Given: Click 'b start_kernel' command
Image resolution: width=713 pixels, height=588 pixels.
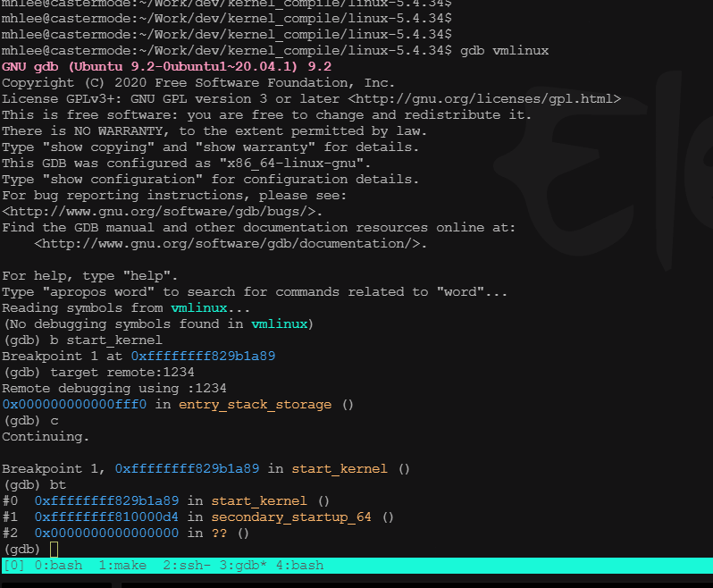Looking at the screenshot, I should coord(105,340).
